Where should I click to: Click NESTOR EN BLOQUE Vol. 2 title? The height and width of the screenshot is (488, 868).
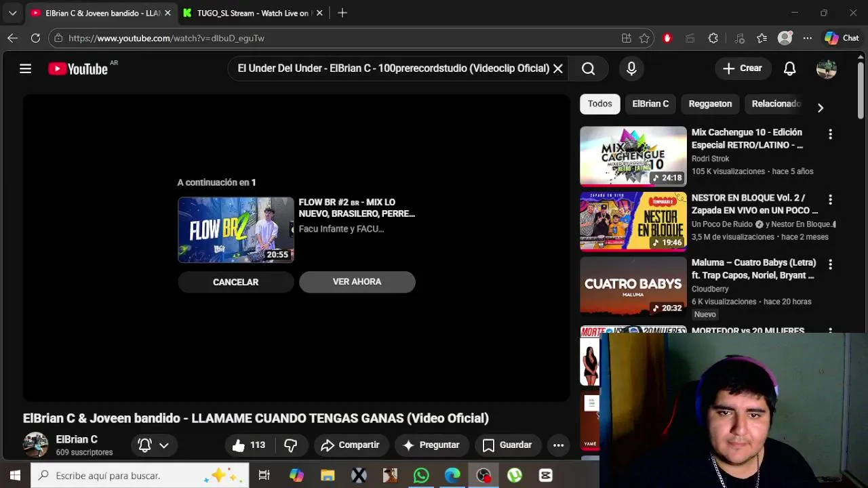(x=755, y=203)
